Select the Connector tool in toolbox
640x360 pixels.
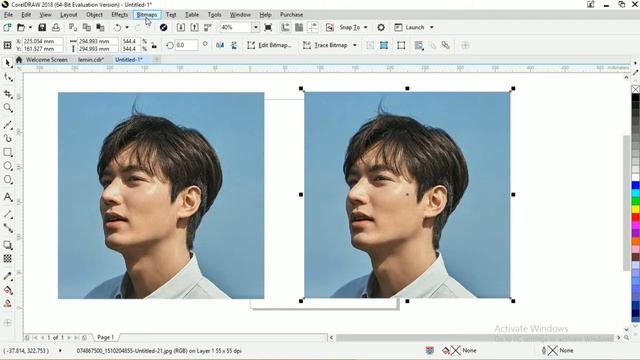7,228
